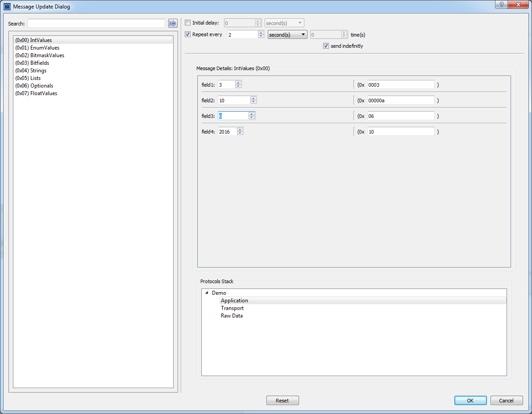Uncheck the Repeat every checkbox
This screenshot has width=532, height=414.
coord(187,34)
